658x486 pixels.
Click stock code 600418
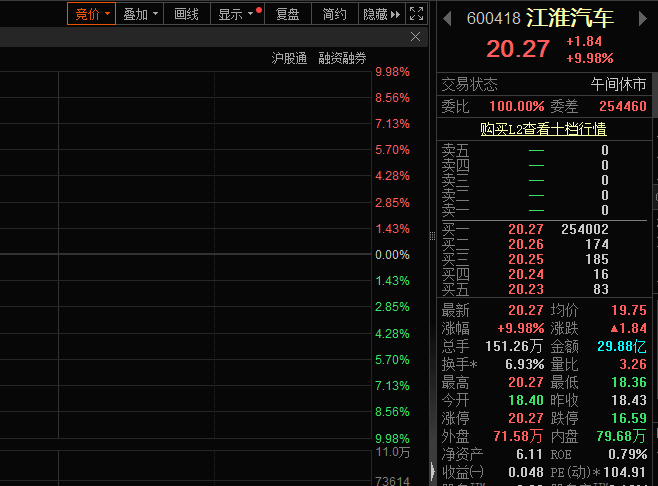(x=494, y=18)
